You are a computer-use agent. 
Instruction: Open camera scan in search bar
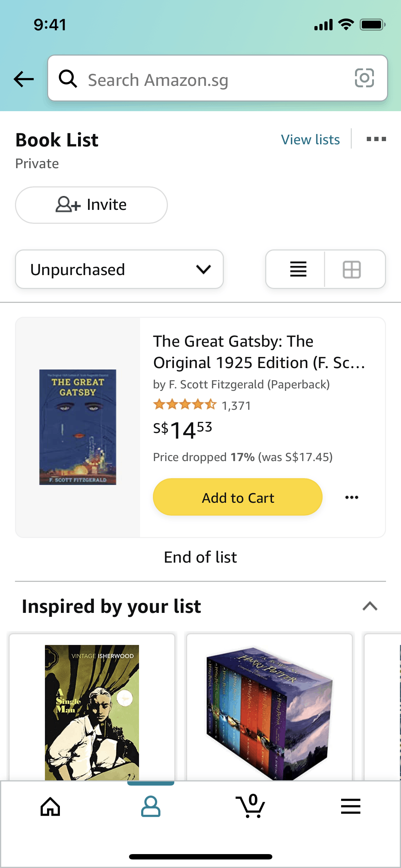click(x=364, y=78)
